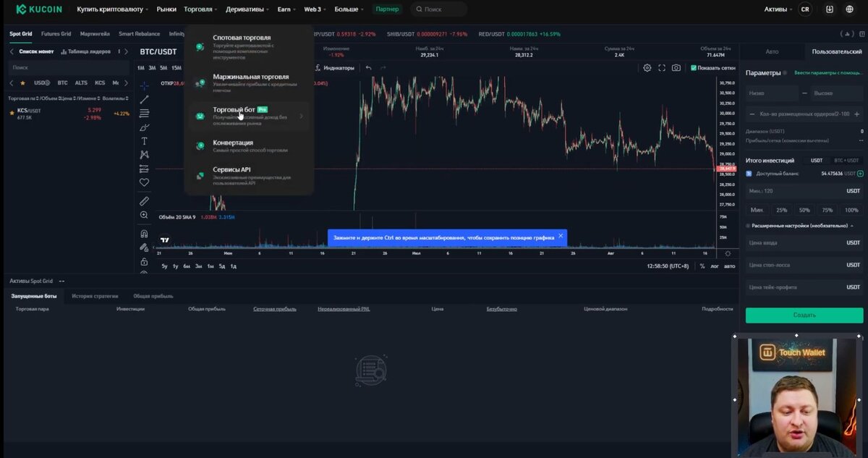Select the BTC + USDT investment option

click(846, 161)
